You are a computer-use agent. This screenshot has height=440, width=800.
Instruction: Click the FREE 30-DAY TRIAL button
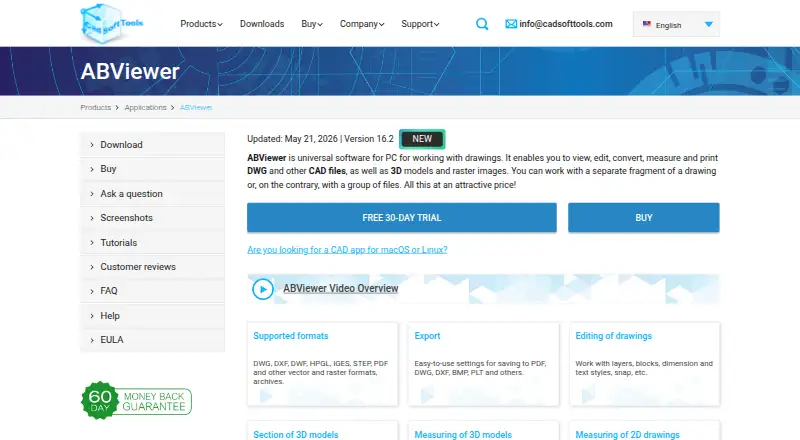tap(402, 218)
